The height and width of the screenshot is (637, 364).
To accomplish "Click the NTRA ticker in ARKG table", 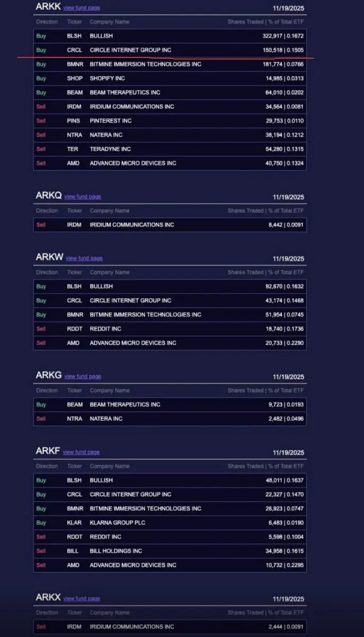I will pyautogui.click(x=74, y=419).
